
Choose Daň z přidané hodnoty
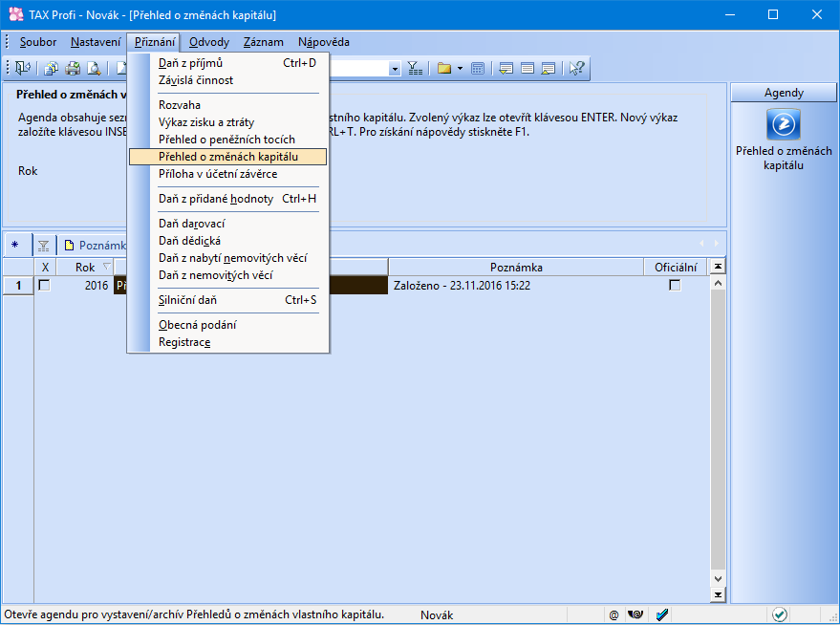coord(228,199)
